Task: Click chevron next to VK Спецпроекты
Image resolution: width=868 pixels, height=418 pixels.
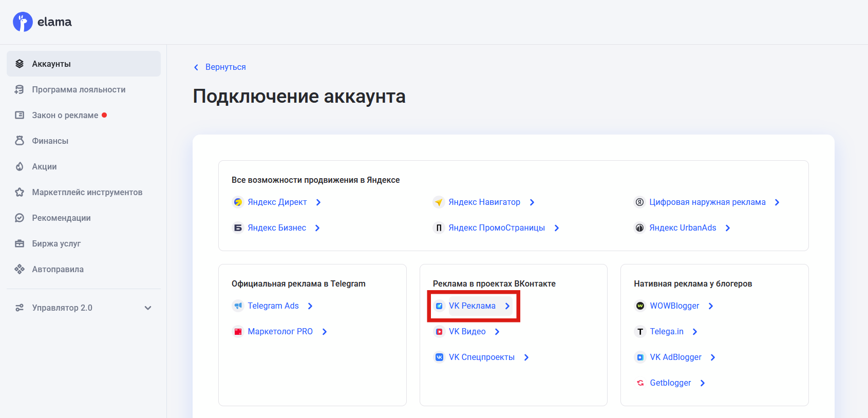Action: point(526,357)
